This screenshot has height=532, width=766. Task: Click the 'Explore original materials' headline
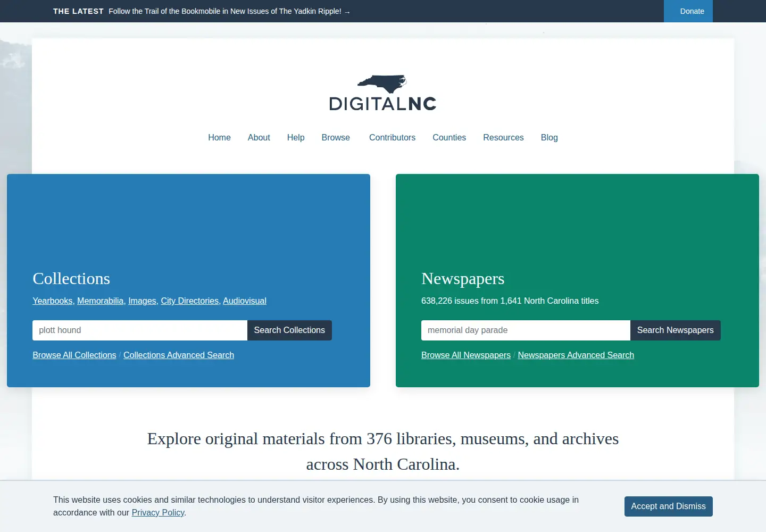tap(383, 451)
